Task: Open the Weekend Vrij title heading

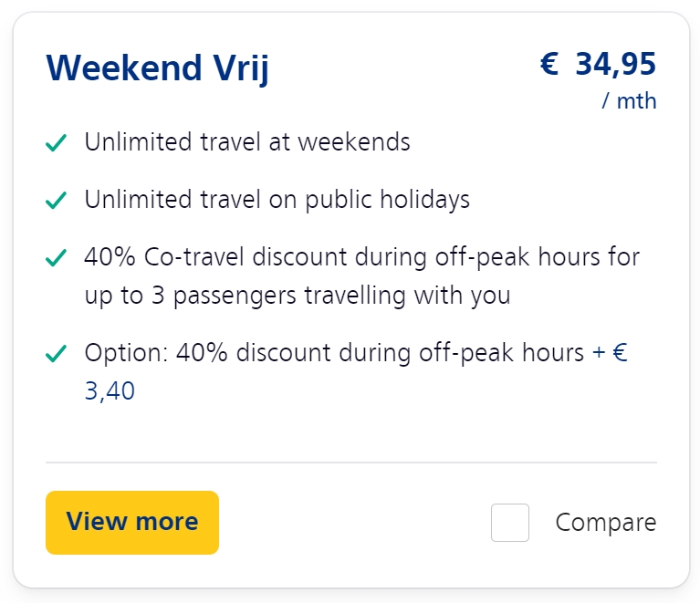Action: click(158, 68)
